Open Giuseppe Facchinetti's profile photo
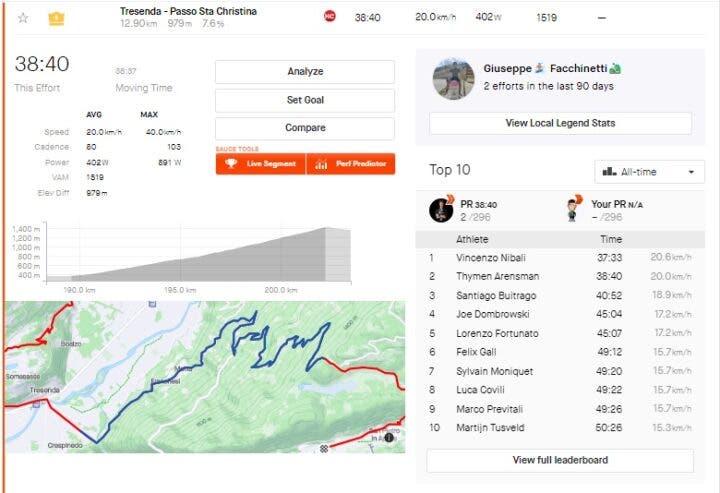Screen dimensions: 720x493 tap(453, 78)
